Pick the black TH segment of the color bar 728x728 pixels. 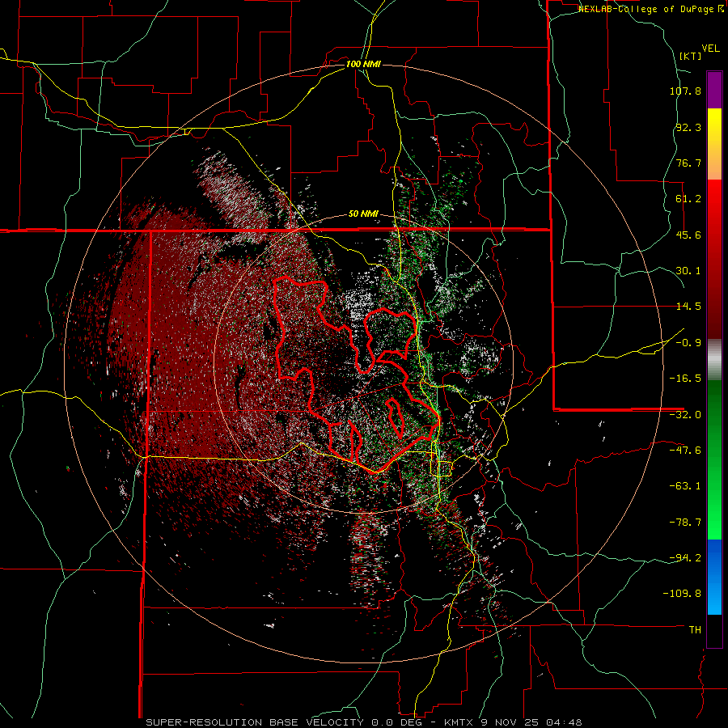714,630
